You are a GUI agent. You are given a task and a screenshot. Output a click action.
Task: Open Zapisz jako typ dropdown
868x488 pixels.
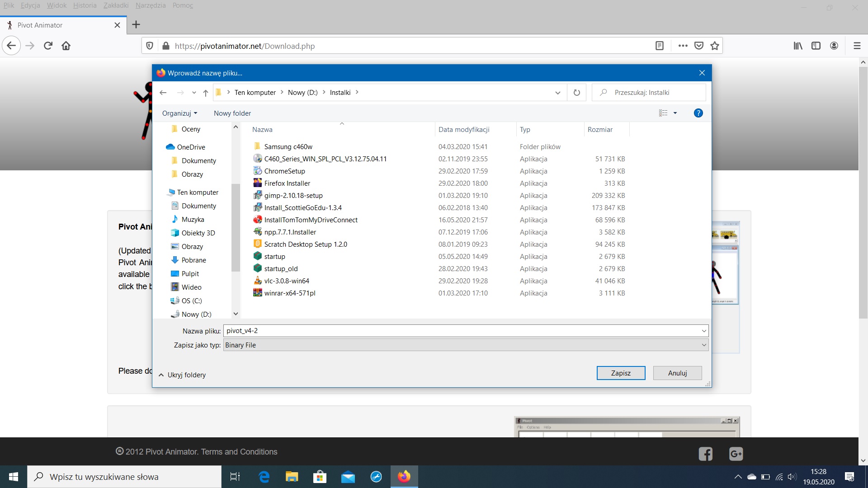703,345
